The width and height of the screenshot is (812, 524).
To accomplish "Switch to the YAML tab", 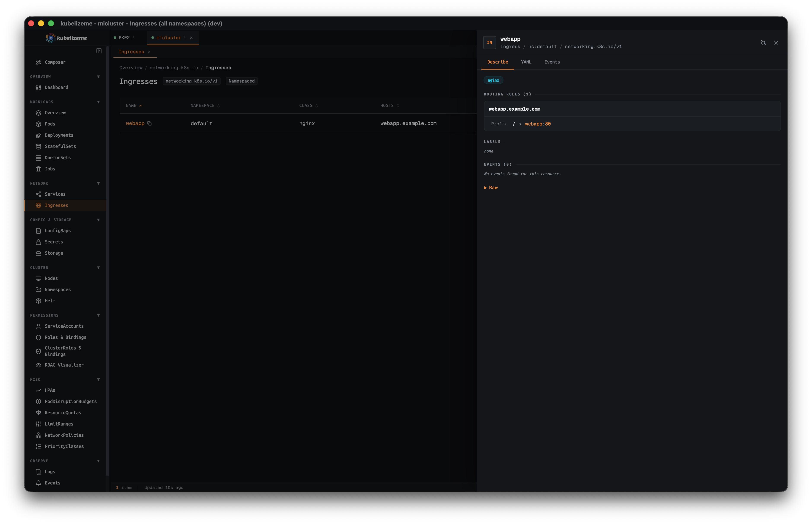I will tap(526, 62).
